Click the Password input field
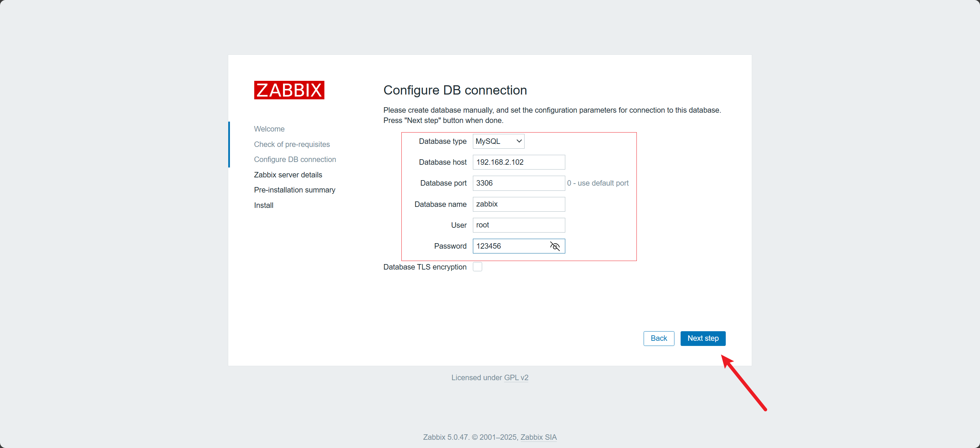Image resolution: width=980 pixels, height=448 pixels. click(518, 246)
